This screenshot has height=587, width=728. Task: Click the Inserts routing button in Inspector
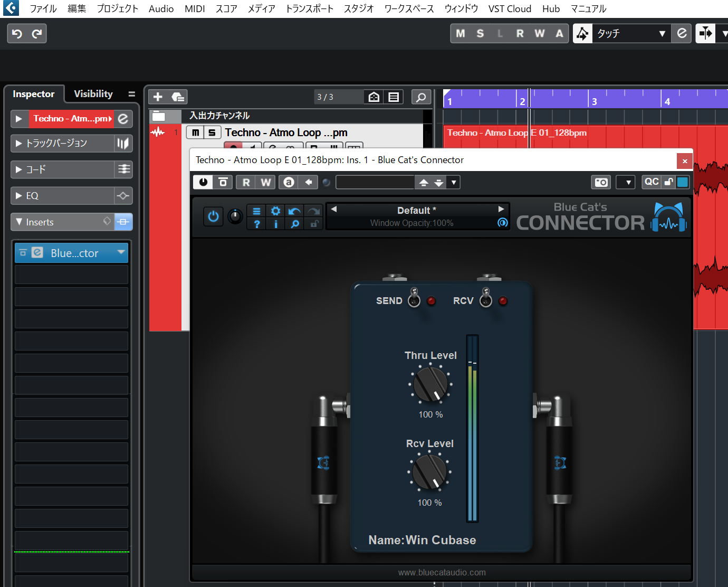123,222
